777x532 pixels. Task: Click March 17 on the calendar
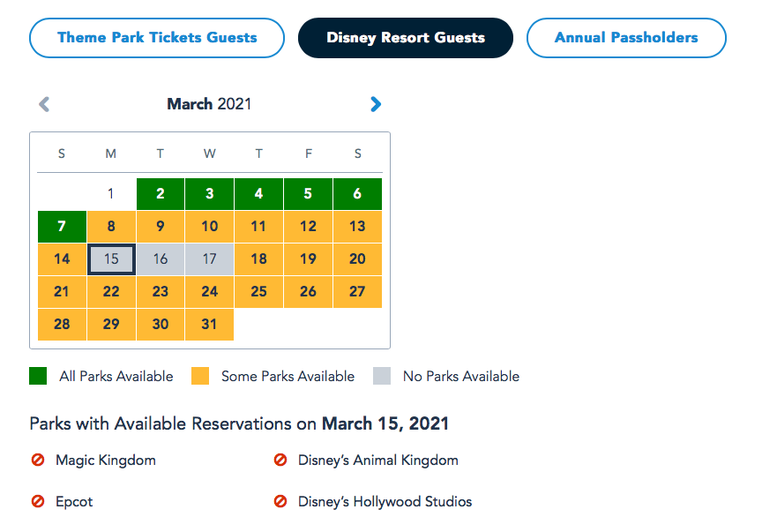210,259
